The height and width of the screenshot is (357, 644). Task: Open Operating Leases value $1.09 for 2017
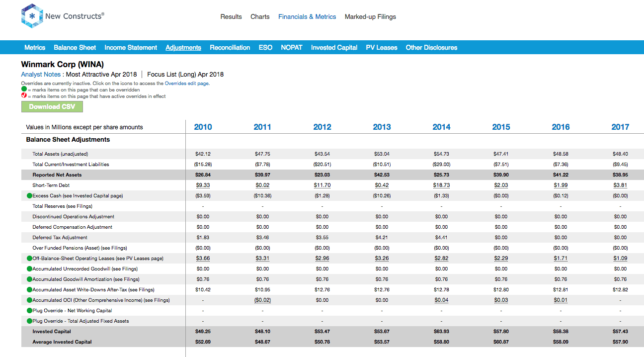click(620, 259)
